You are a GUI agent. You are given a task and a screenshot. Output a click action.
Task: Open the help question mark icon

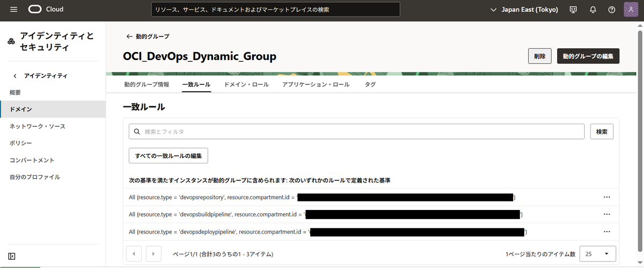click(612, 10)
